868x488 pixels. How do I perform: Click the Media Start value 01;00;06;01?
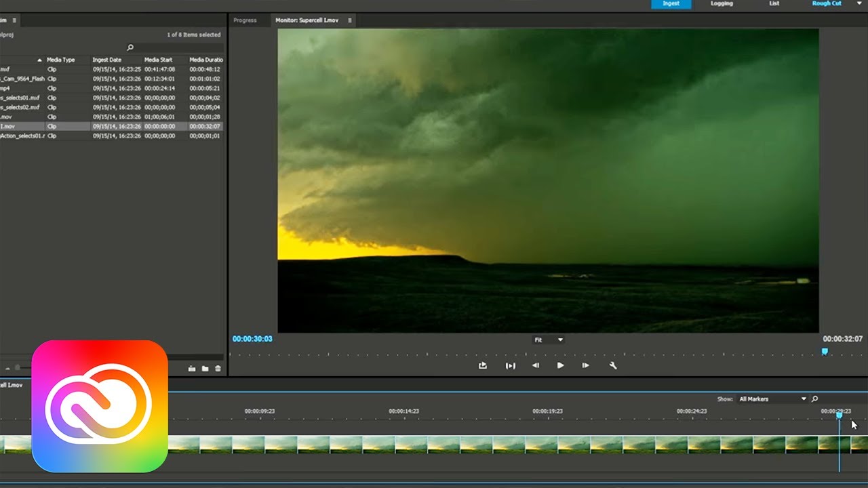159,117
